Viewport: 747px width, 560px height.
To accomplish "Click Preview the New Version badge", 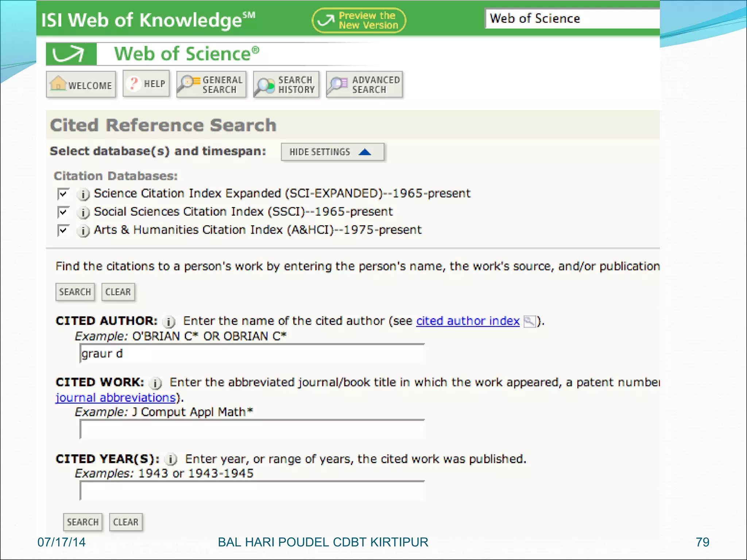I will click(359, 20).
